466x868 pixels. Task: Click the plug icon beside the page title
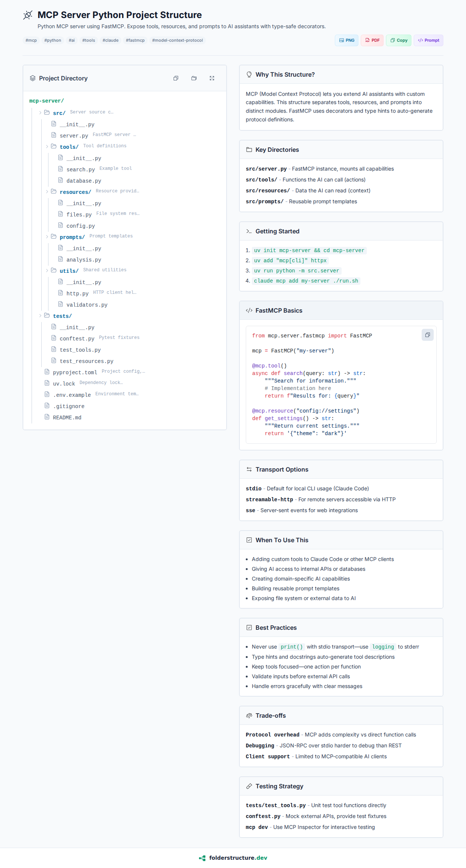pos(28,15)
